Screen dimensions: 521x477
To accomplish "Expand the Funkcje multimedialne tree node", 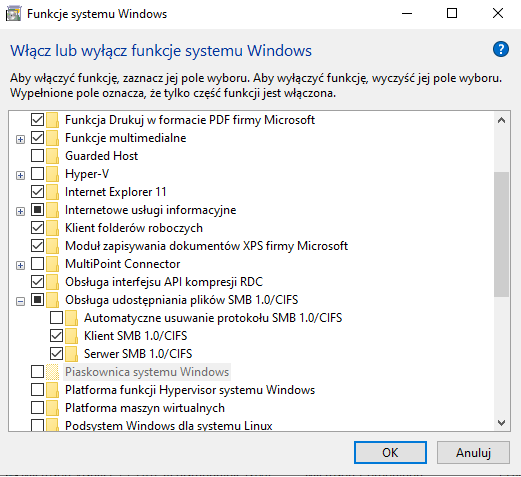I will 20,139.
